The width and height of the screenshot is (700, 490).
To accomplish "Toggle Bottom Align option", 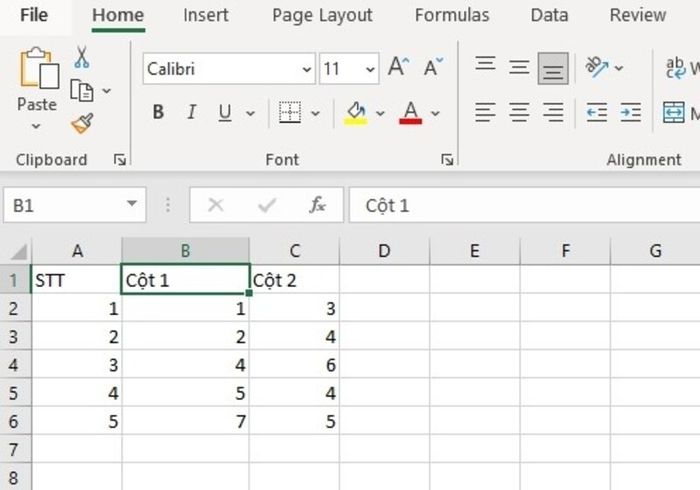I will click(553, 68).
